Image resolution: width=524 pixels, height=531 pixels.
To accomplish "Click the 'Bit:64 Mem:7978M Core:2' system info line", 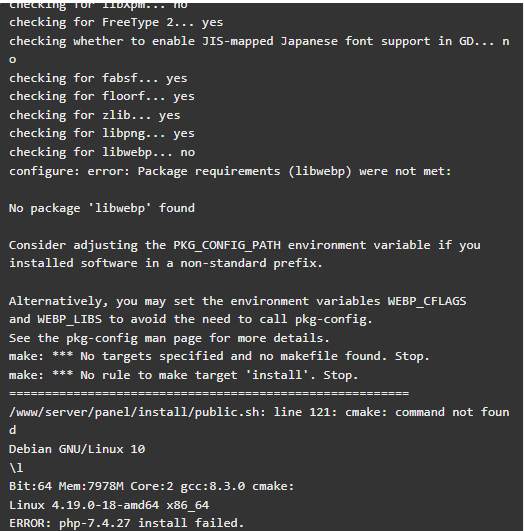I will [151, 486].
